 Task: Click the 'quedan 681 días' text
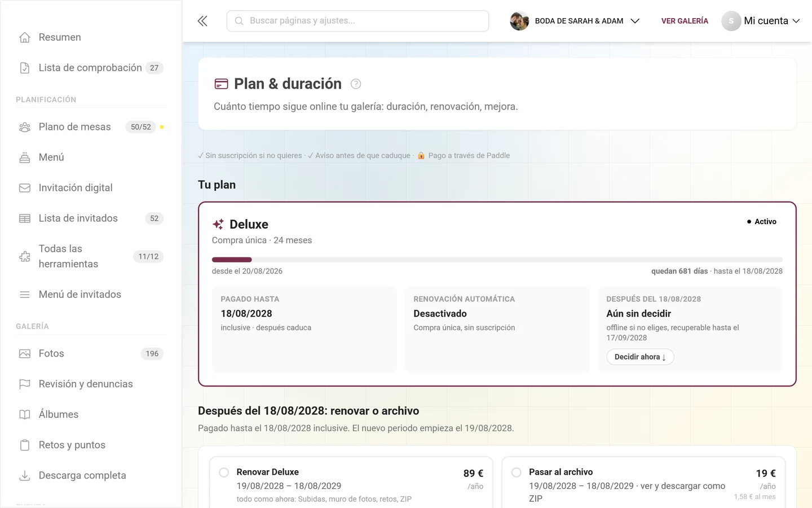point(679,271)
